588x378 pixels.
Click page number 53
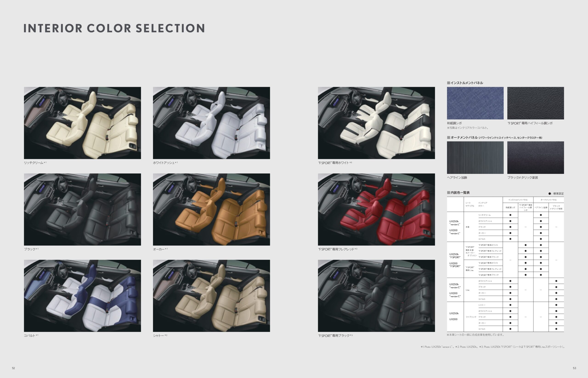click(574, 368)
